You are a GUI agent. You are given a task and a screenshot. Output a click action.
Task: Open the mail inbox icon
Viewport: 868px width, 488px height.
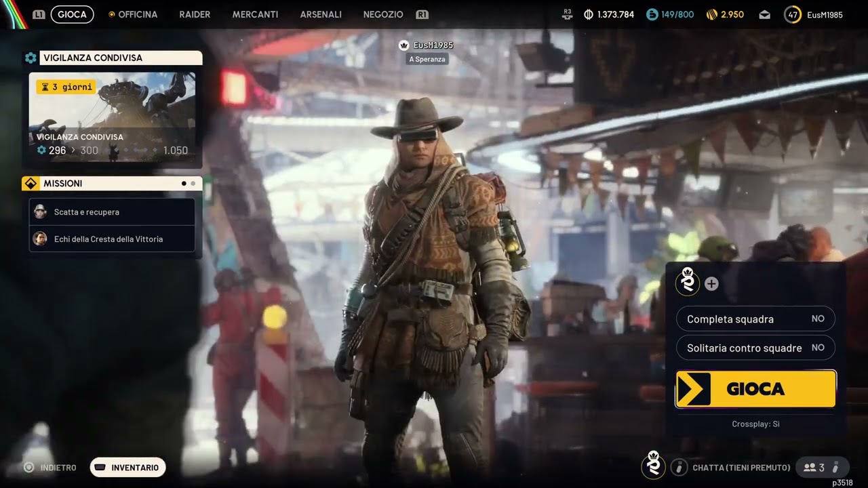coord(765,14)
